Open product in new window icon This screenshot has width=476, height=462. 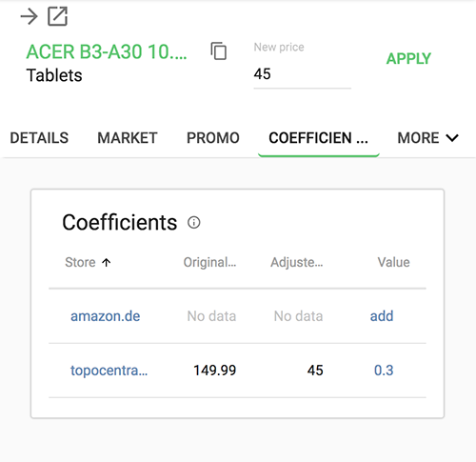[x=57, y=16]
